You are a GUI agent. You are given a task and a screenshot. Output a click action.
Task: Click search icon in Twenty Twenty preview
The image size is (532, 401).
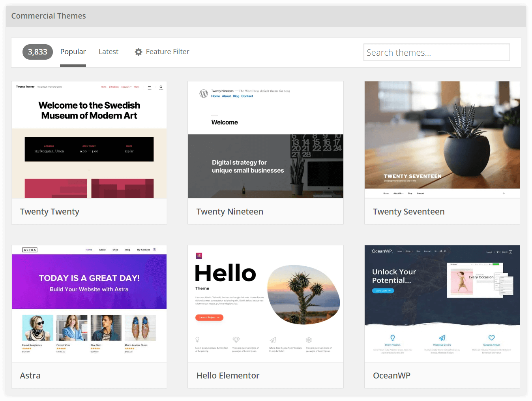pyautogui.click(x=161, y=87)
